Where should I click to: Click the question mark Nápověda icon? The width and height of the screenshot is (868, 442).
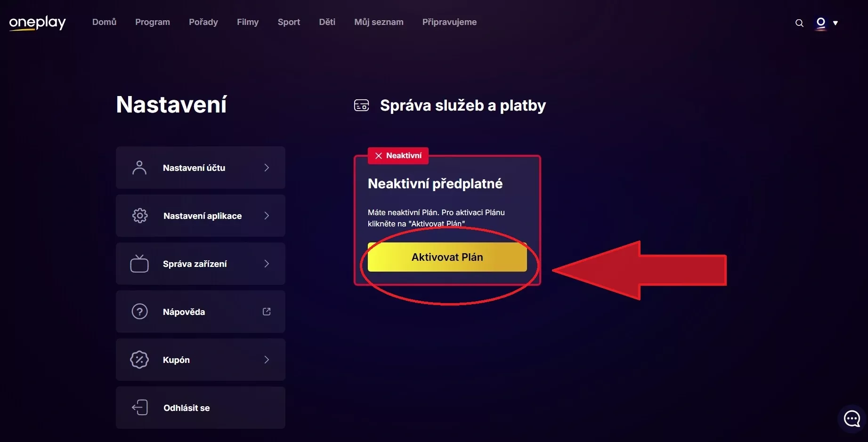(x=139, y=312)
